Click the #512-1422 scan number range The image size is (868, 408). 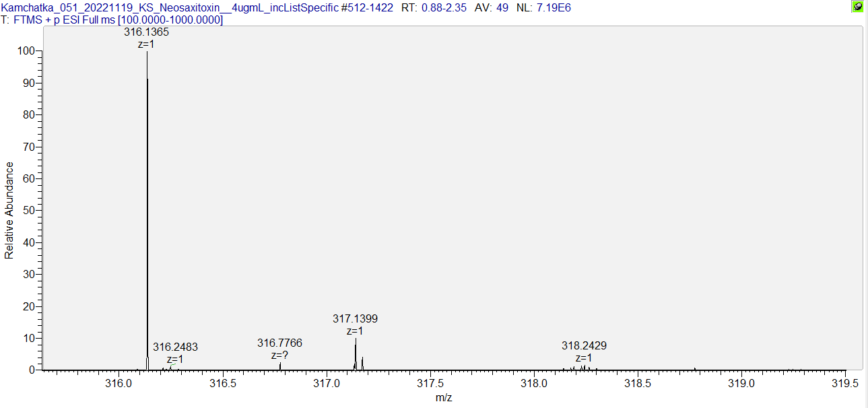(x=367, y=7)
